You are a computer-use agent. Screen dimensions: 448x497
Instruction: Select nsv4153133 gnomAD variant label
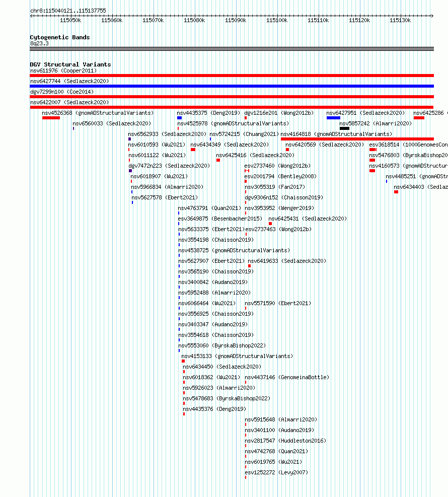(237, 357)
